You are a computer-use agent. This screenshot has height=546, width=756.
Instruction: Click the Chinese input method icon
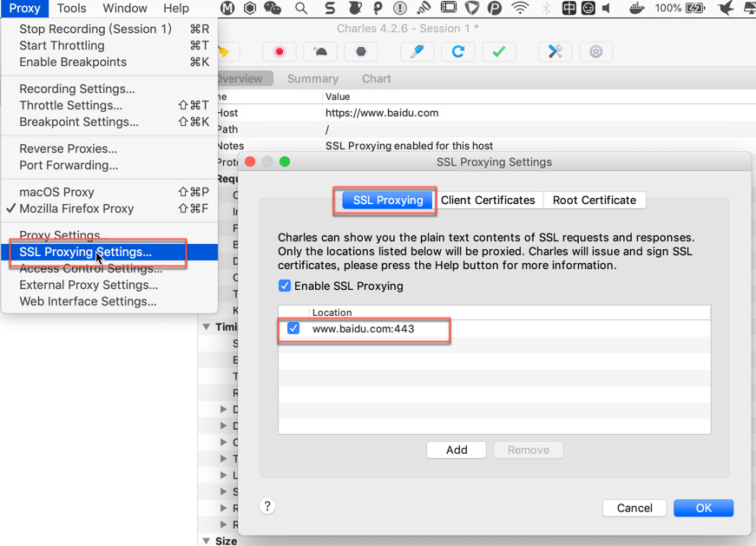tap(569, 8)
